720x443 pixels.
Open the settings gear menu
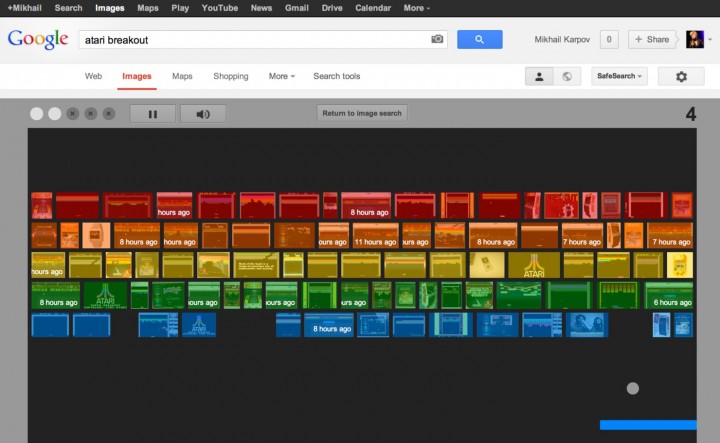(681, 76)
